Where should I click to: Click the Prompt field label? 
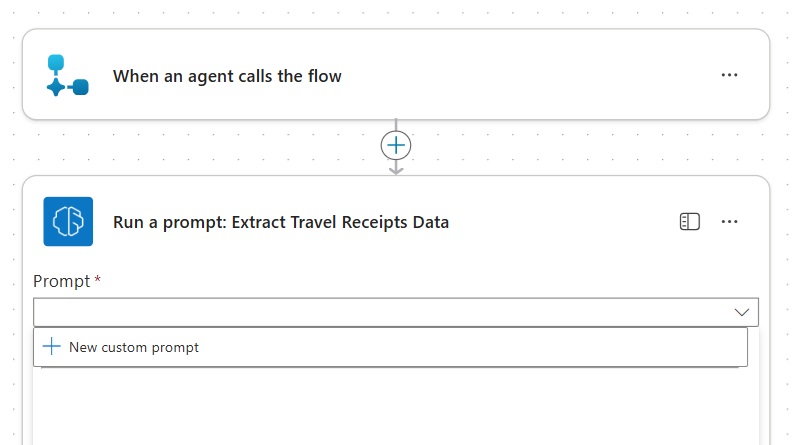point(61,281)
